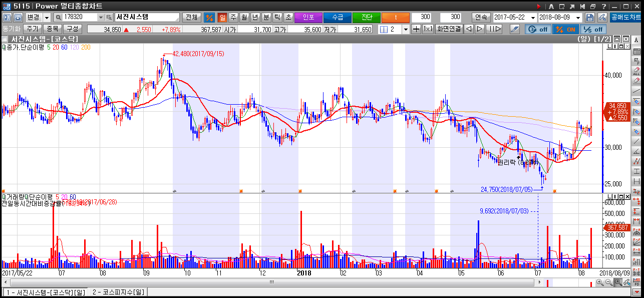Close the volume pane with its X icon

(x=627, y=196)
